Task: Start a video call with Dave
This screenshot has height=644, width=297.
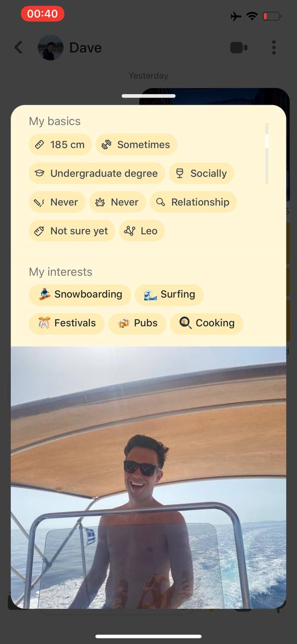Action: coord(239,48)
